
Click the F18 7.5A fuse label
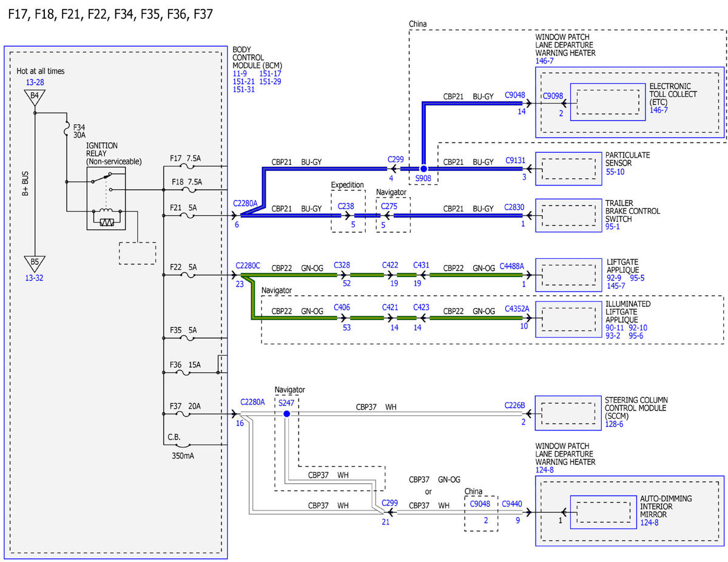point(186,182)
